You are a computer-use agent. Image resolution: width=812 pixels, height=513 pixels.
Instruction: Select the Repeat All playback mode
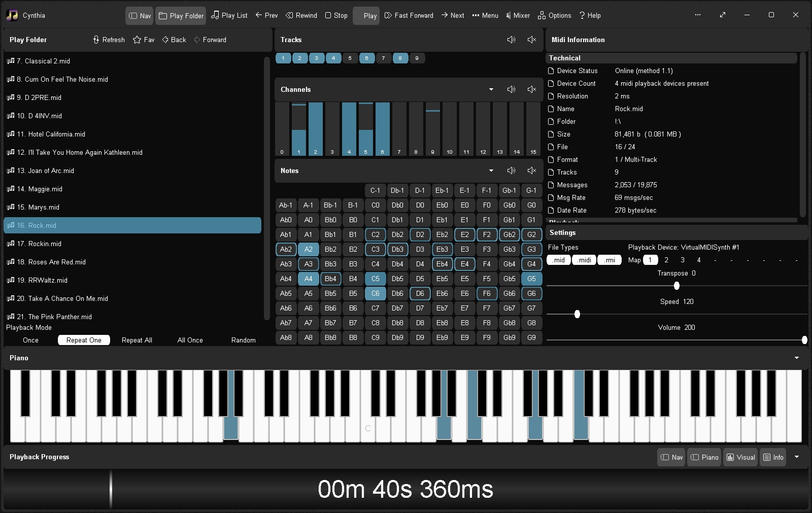coord(137,340)
